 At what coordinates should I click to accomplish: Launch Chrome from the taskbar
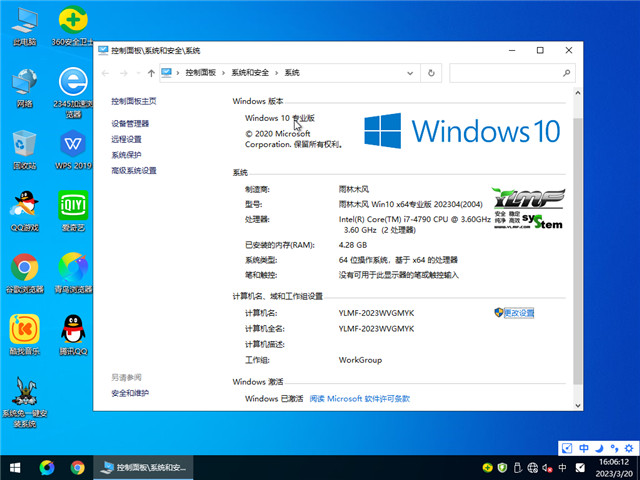(77, 467)
